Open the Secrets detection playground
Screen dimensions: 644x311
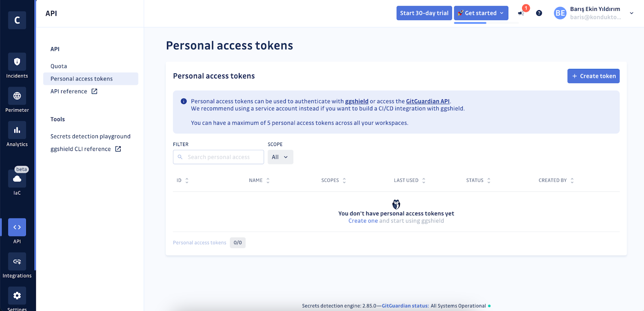(90, 136)
